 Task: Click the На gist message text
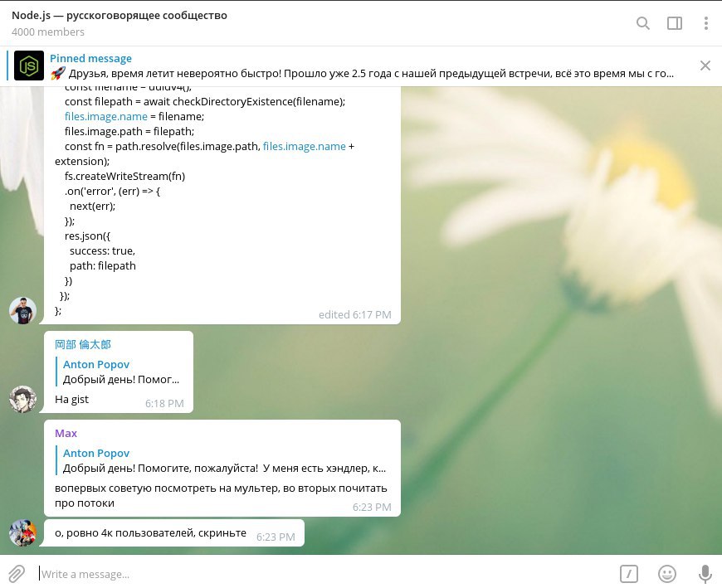coord(72,400)
